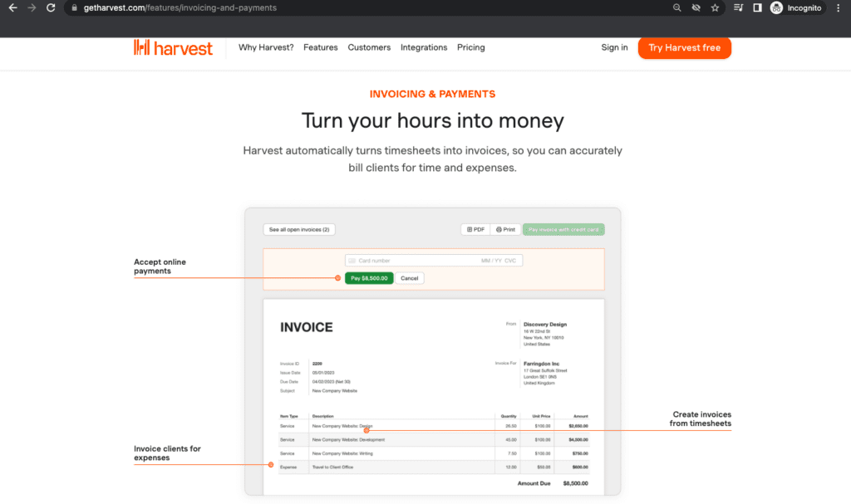This screenshot has width=851, height=504.
Task: Bookmark this page with the star icon
Action: (716, 7)
